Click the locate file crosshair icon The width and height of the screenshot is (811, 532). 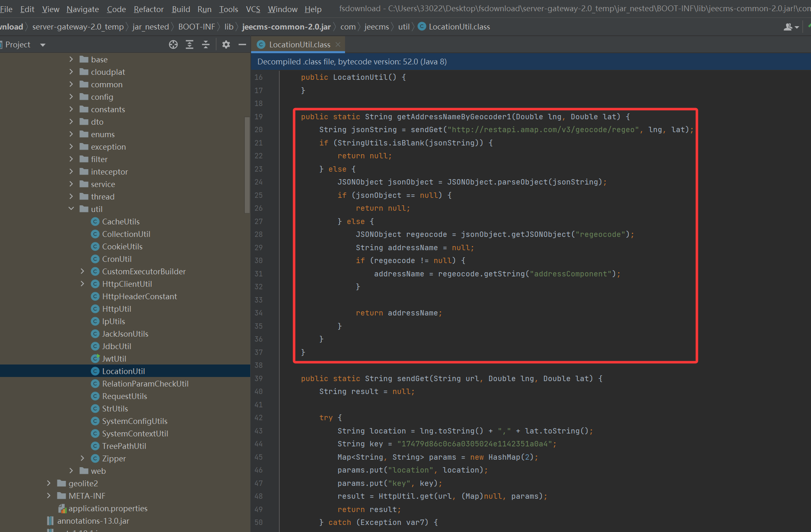coord(173,44)
